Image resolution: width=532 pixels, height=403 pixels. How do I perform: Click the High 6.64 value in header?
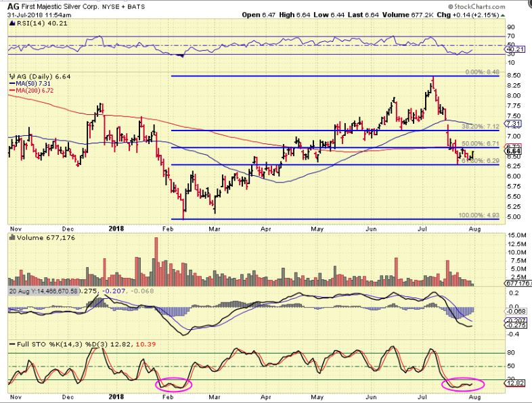pyautogui.click(x=294, y=15)
